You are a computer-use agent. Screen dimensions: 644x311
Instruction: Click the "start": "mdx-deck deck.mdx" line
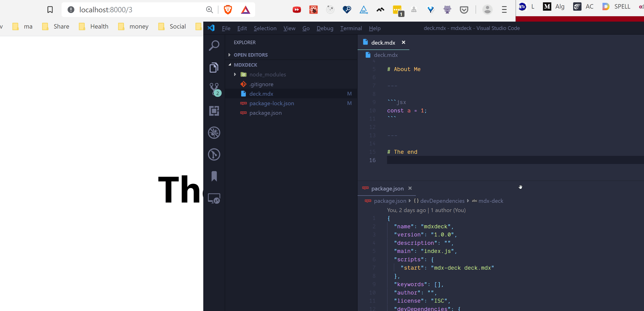coord(447,268)
